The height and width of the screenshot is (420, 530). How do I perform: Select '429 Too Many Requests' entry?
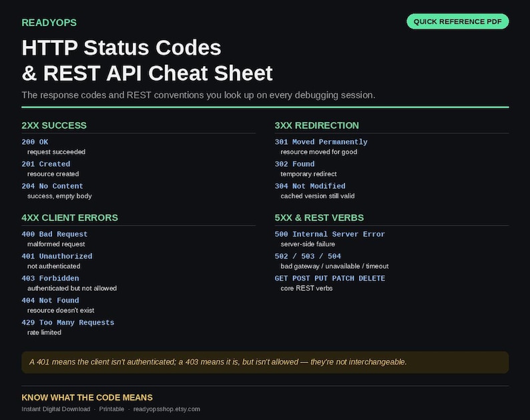coord(68,323)
